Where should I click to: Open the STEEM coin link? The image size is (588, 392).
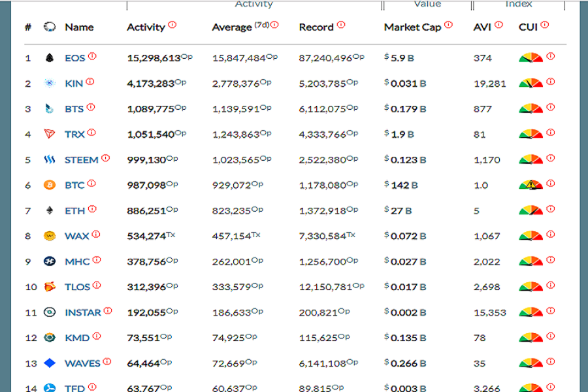[82, 160]
